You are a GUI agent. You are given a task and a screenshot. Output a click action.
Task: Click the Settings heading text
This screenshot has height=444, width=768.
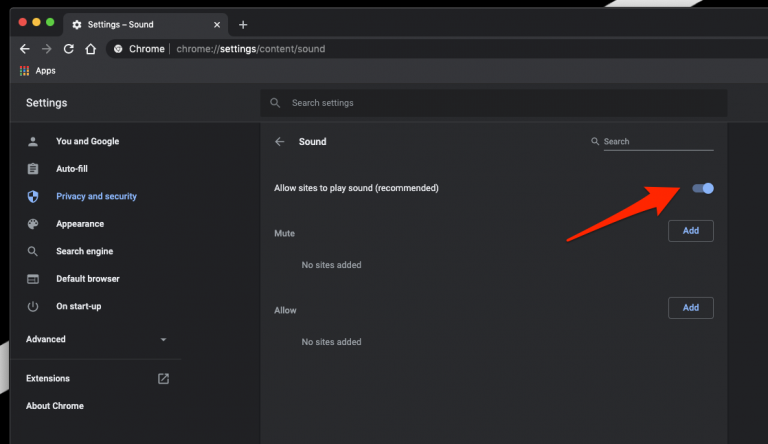[47, 103]
